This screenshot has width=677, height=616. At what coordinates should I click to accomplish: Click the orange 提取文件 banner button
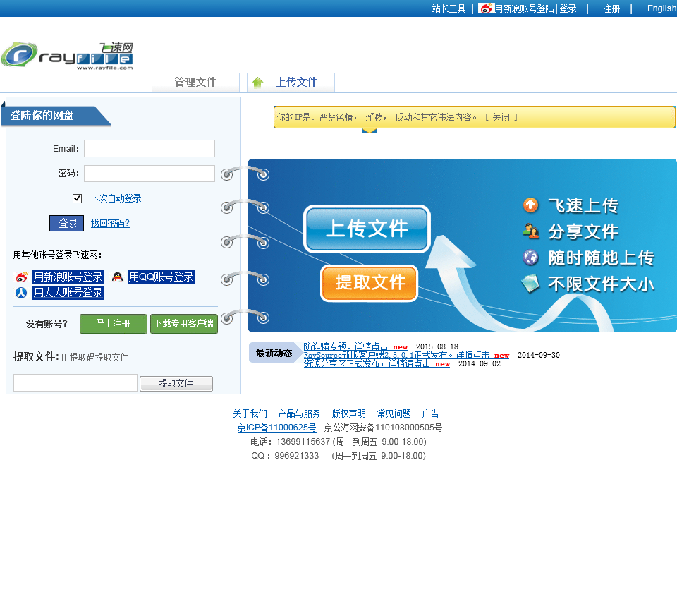(x=370, y=283)
